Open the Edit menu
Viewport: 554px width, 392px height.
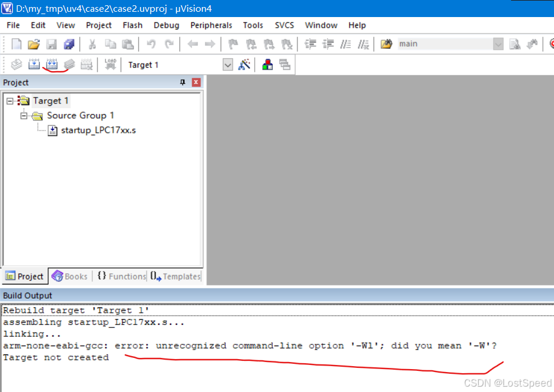38,25
